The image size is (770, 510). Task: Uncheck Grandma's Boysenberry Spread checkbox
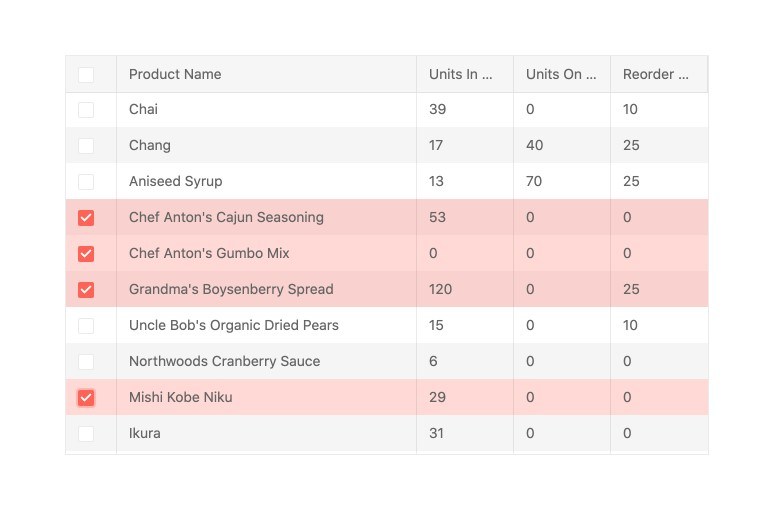click(x=86, y=290)
